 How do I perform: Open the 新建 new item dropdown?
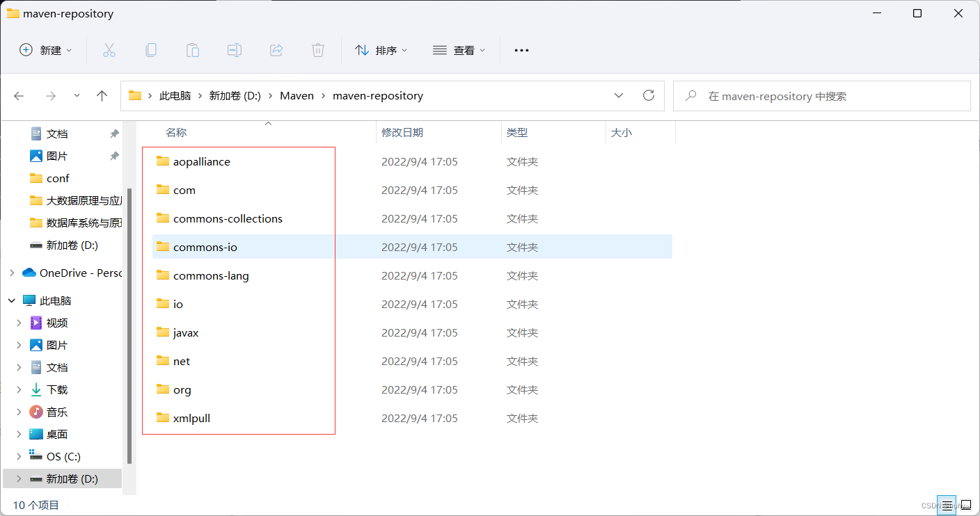(46, 50)
